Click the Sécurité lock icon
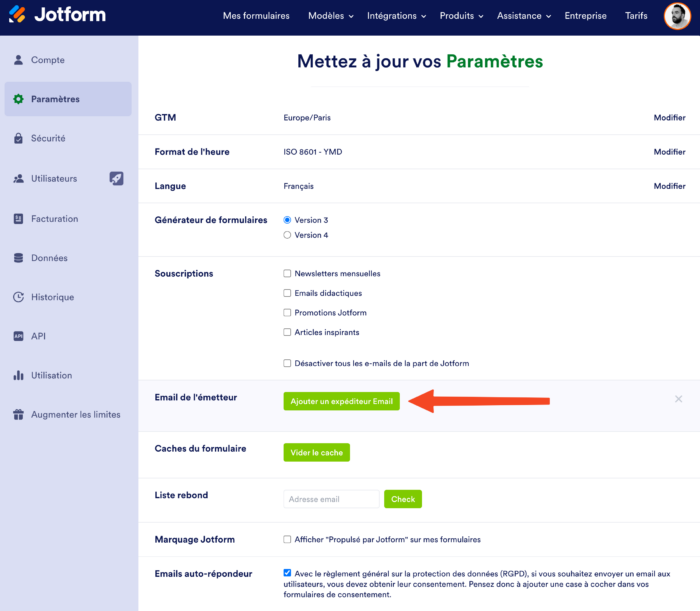This screenshot has width=700, height=611. [18, 138]
